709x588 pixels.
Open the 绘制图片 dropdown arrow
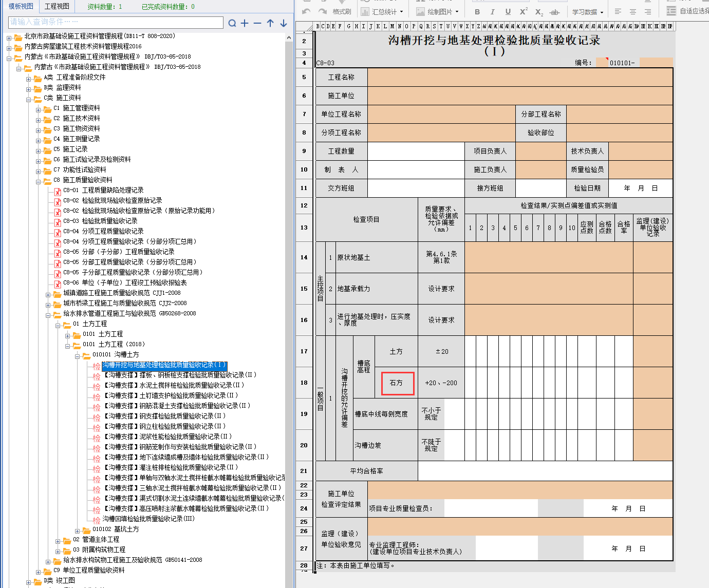(x=457, y=12)
